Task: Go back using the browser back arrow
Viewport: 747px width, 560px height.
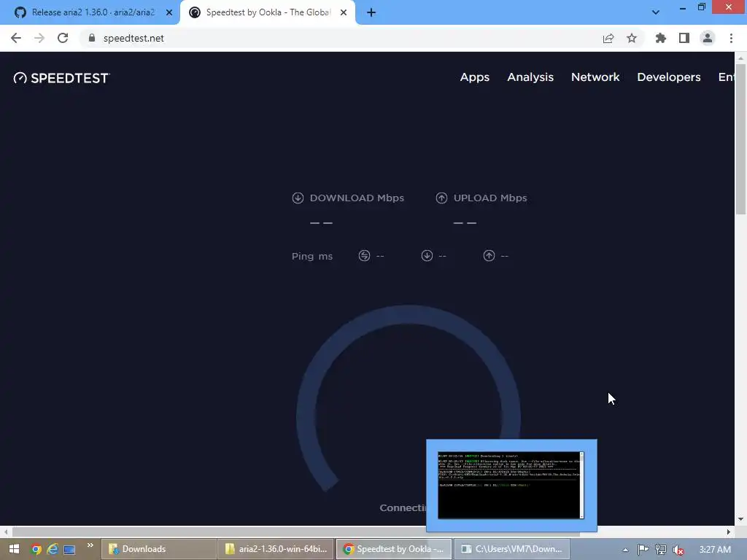Action: pyautogui.click(x=16, y=38)
